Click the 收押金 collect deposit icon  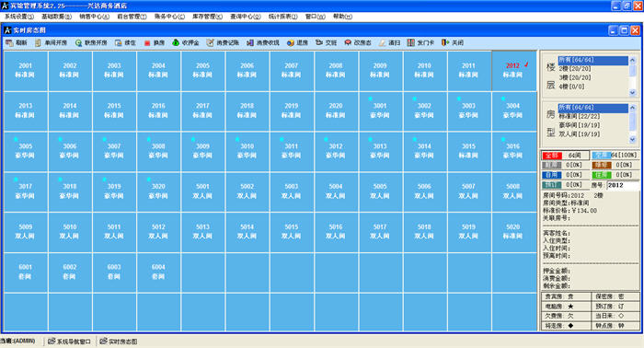click(176, 42)
